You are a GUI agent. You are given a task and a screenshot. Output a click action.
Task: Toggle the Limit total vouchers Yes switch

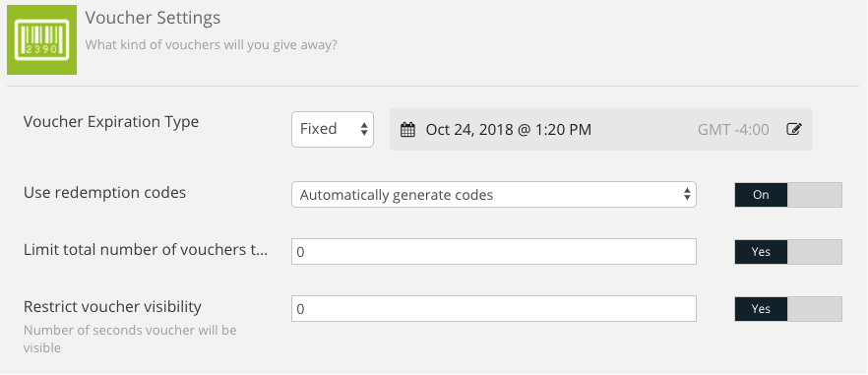click(788, 252)
